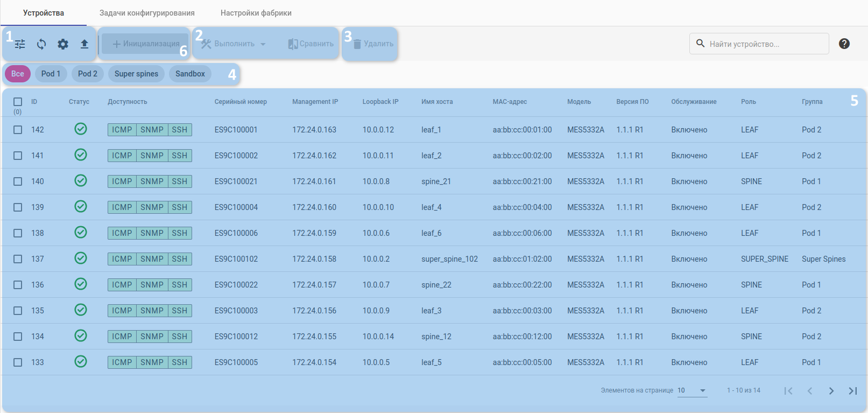Open the Настройки фабрики tab
868x413 pixels.
tap(256, 13)
